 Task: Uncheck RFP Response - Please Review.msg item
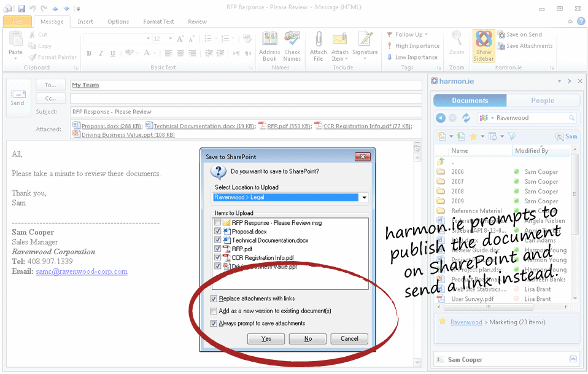pyautogui.click(x=217, y=222)
